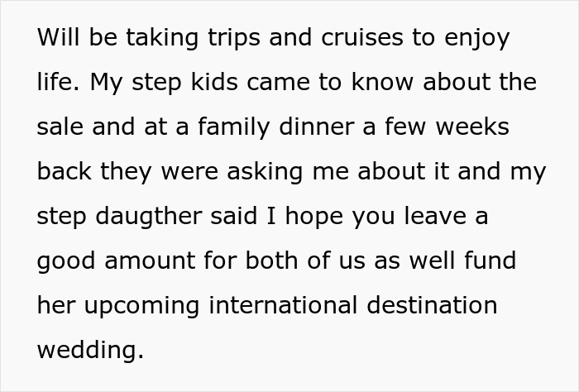The image size is (579, 392).
Task: Click the word "amount" in the paragraph
Action: point(153,261)
